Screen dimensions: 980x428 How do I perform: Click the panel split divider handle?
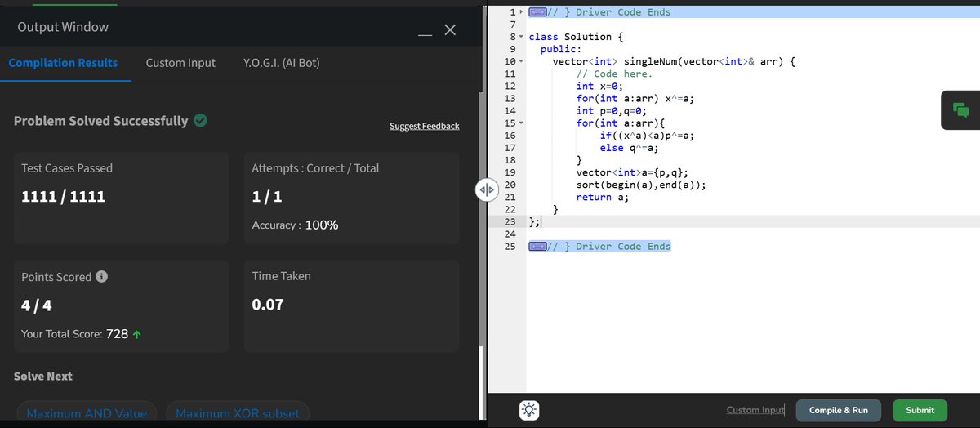486,189
